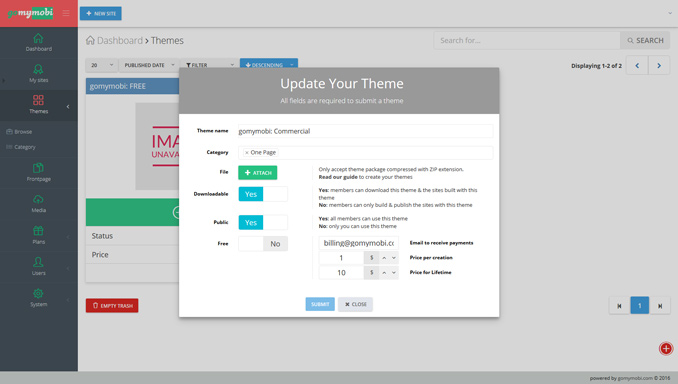
Task: Click the Submit button
Action: pyautogui.click(x=320, y=304)
